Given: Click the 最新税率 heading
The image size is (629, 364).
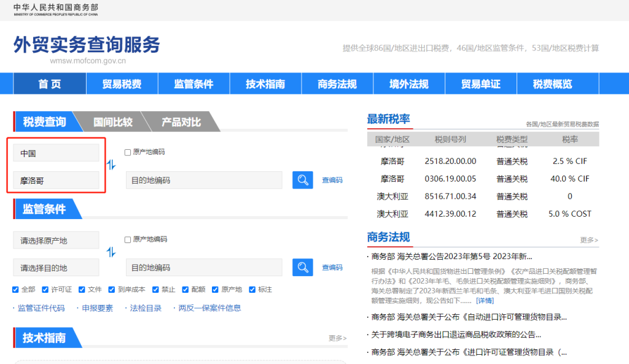Looking at the screenshot, I should (x=388, y=119).
